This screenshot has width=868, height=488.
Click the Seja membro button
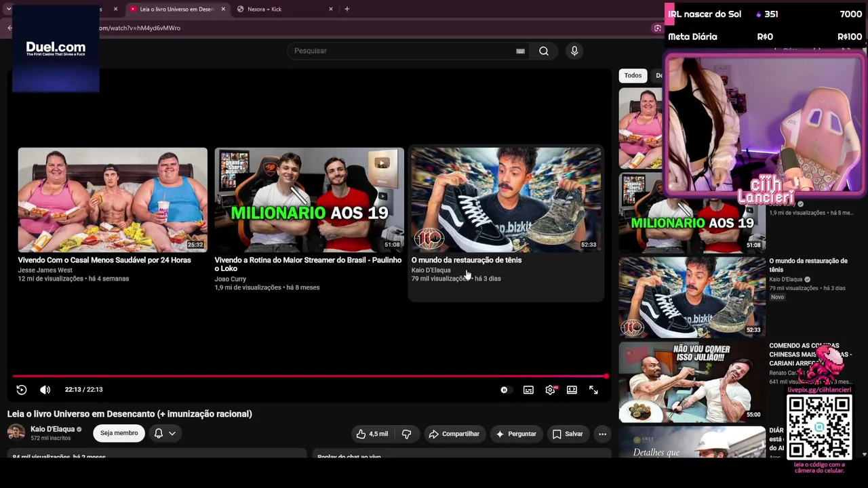click(119, 433)
